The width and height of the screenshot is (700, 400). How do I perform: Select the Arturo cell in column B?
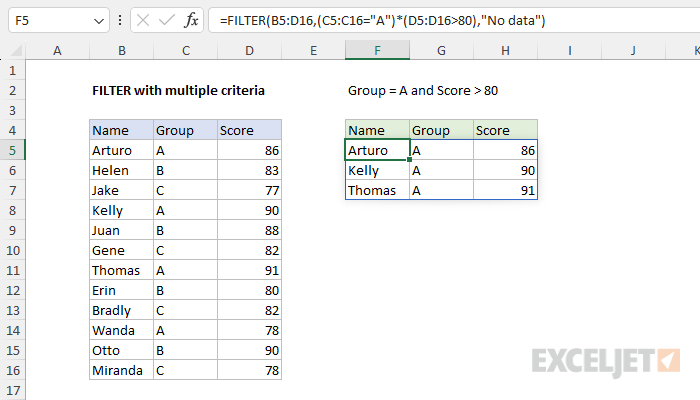(x=121, y=150)
